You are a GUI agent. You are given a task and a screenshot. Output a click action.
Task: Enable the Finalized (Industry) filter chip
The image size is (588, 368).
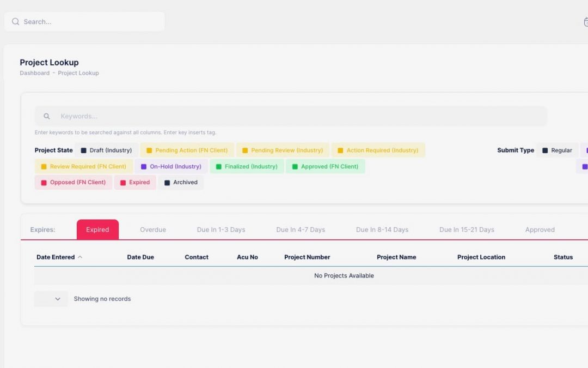coord(247,166)
